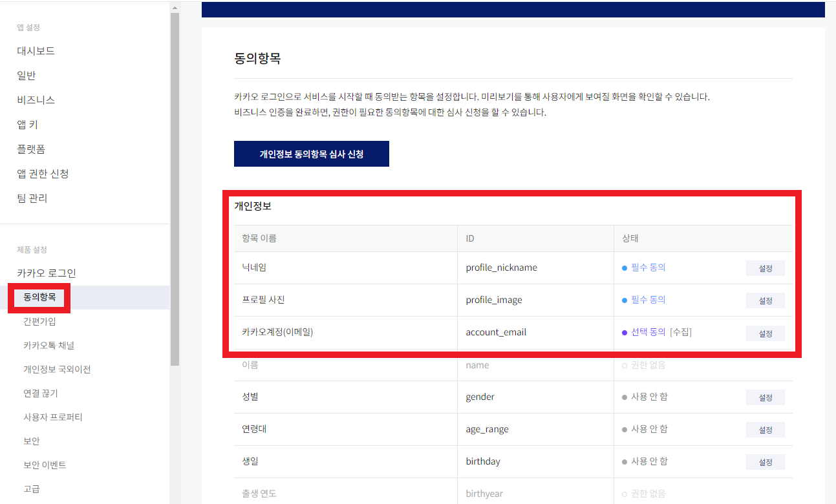Click 설정 button for 닉네임 row
Viewport: 836px width, 504px height.
point(766,268)
